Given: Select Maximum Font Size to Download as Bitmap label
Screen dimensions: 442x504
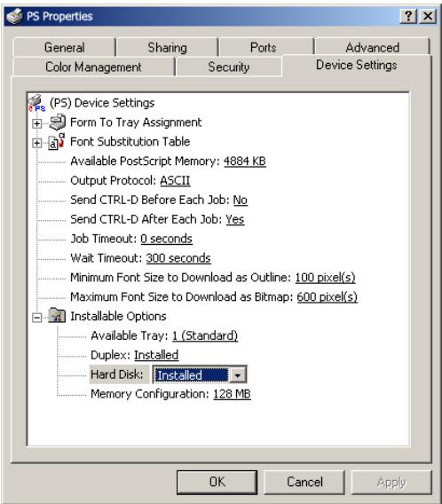Looking at the screenshot, I should pos(182,296).
